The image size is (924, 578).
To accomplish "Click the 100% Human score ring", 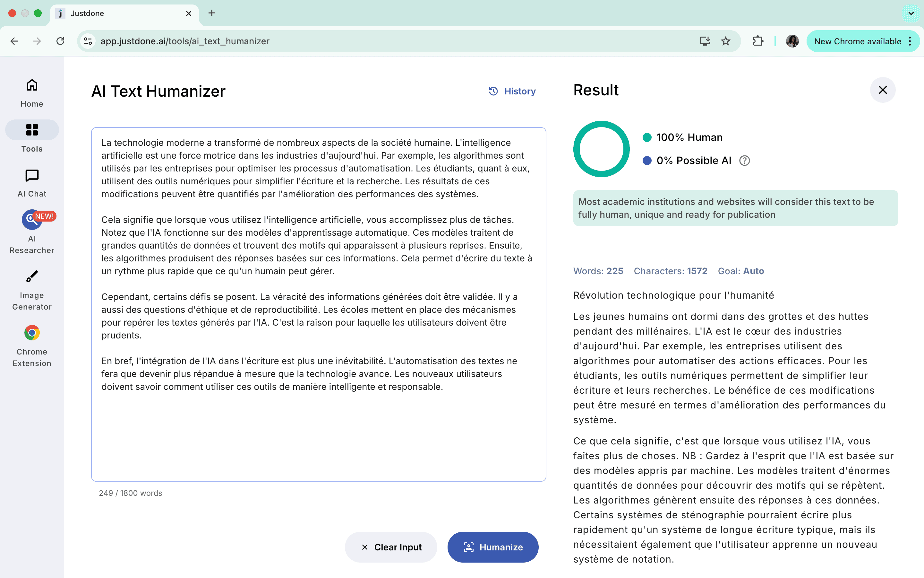I will pyautogui.click(x=601, y=149).
